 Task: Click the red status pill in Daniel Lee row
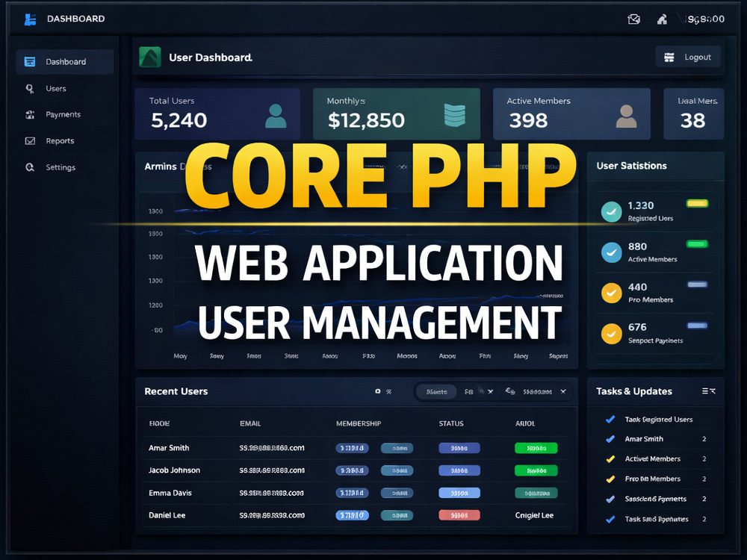pyautogui.click(x=459, y=515)
